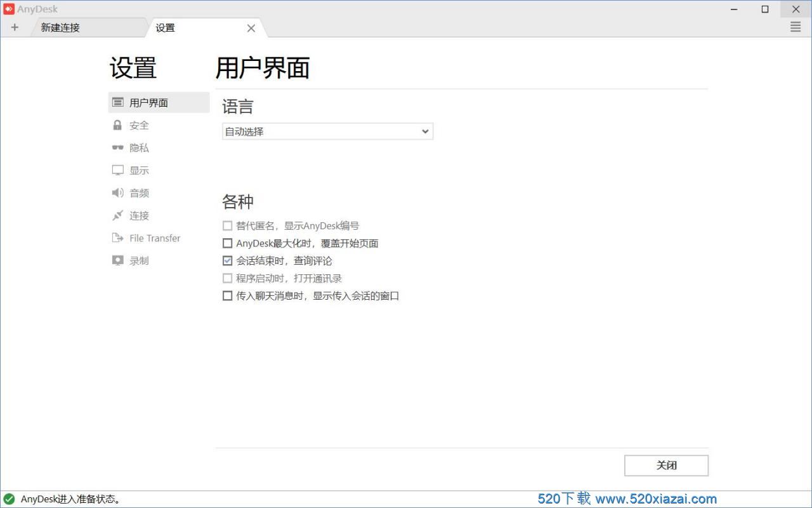Add a new tab with plus icon
The width and height of the screenshot is (812, 508).
pyautogui.click(x=15, y=27)
